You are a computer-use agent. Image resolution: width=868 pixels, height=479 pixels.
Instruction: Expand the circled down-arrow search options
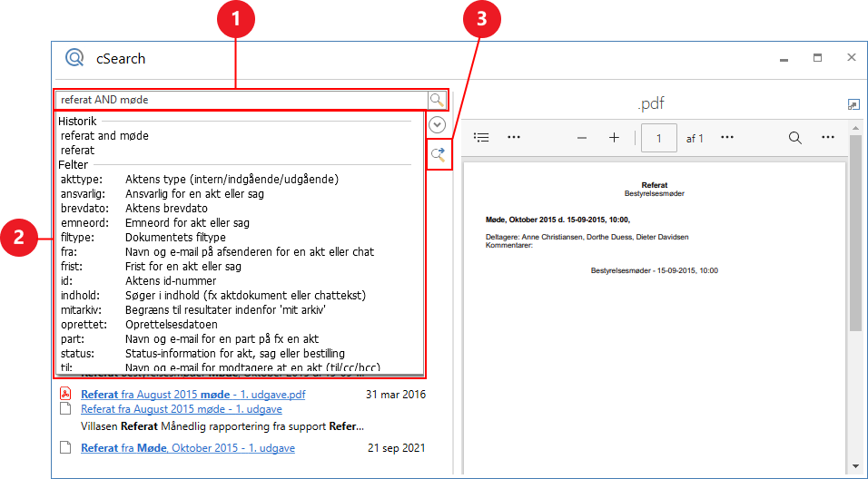(438, 125)
